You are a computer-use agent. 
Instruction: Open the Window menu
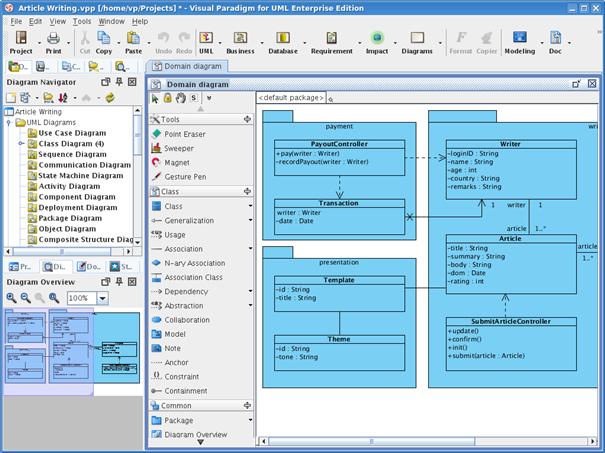click(x=111, y=21)
